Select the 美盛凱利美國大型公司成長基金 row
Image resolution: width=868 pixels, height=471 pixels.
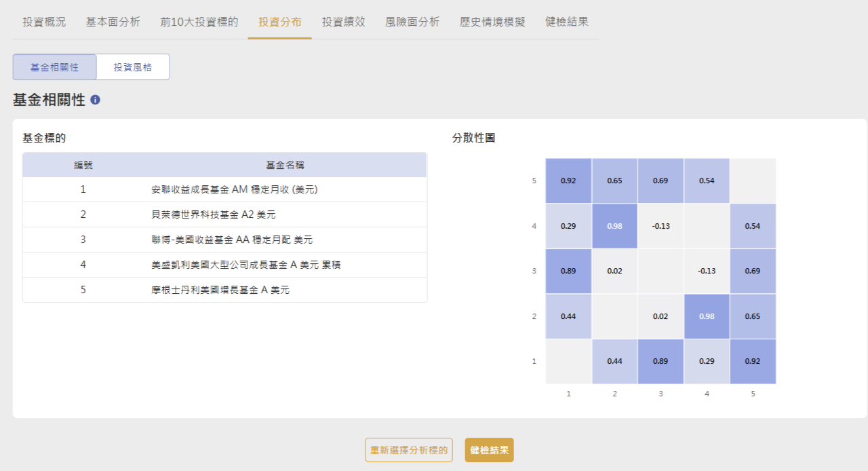click(x=224, y=265)
